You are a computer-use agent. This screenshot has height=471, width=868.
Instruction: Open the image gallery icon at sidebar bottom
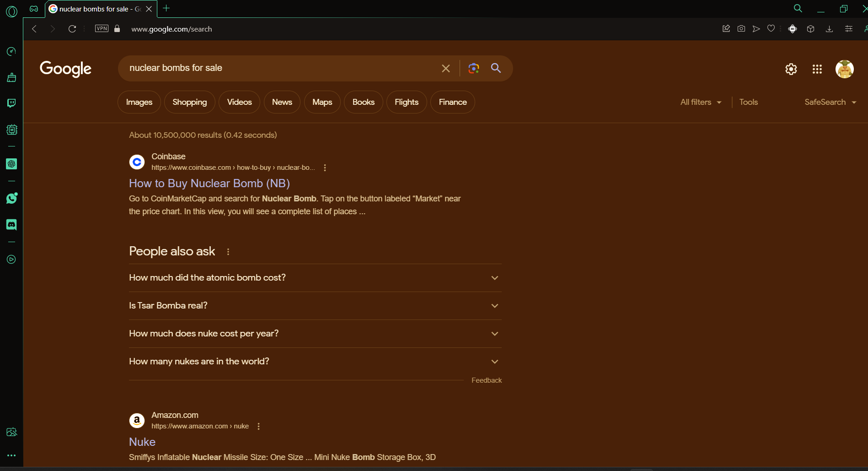pos(11,432)
